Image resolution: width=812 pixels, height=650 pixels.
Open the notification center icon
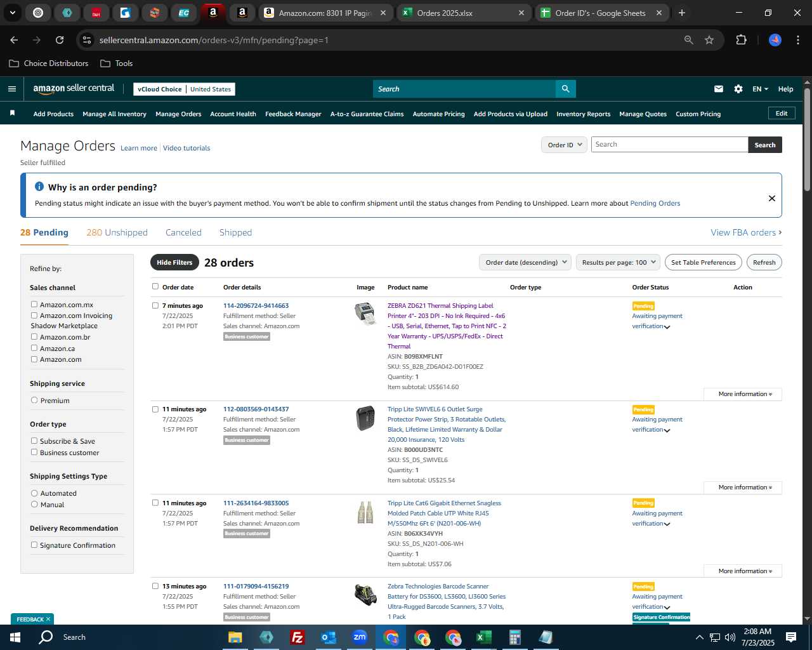[x=791, y=637]
